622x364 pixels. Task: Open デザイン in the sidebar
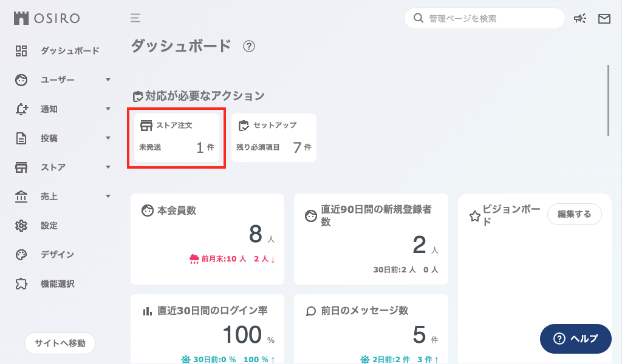coord(58,255)
